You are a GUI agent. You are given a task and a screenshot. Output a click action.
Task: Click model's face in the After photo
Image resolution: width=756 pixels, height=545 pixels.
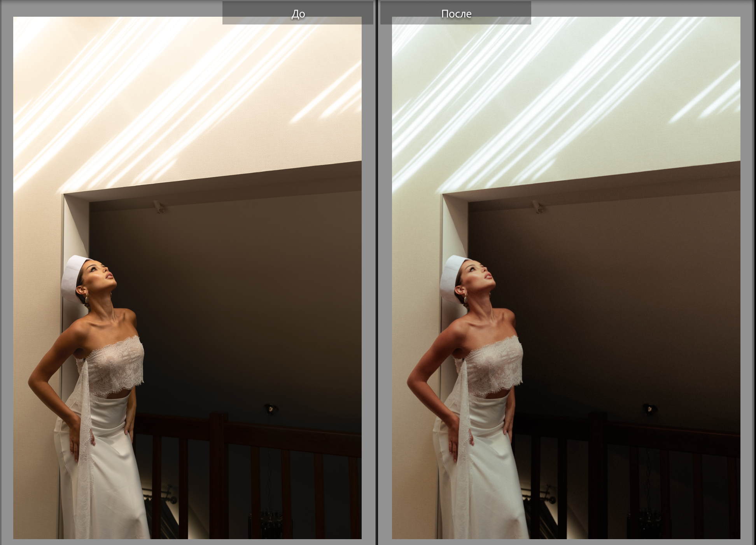tap(479, 274)
